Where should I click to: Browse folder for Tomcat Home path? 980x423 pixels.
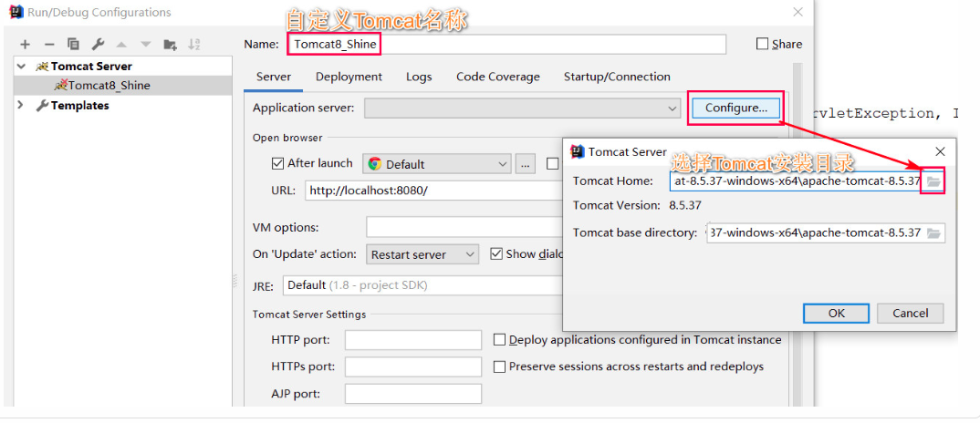point(933,181)
